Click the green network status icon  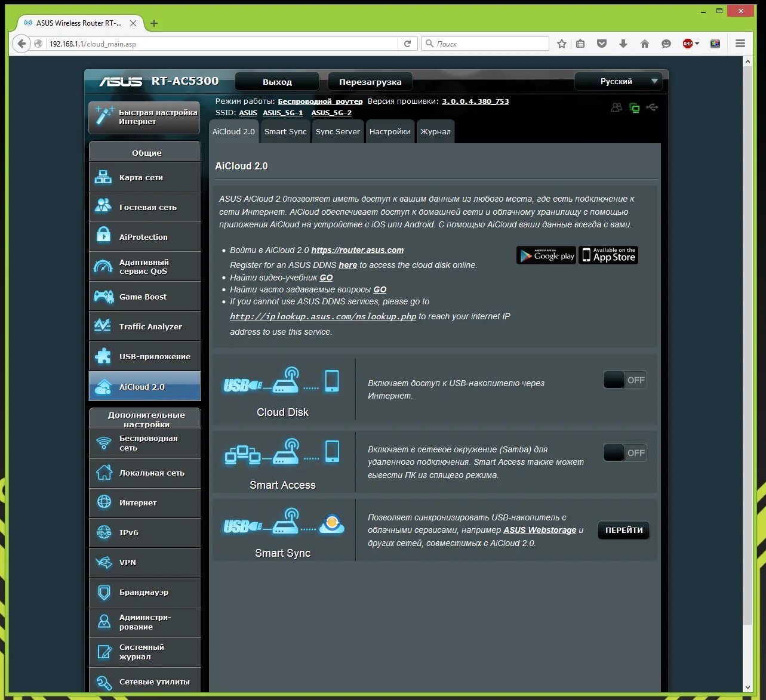635,107
